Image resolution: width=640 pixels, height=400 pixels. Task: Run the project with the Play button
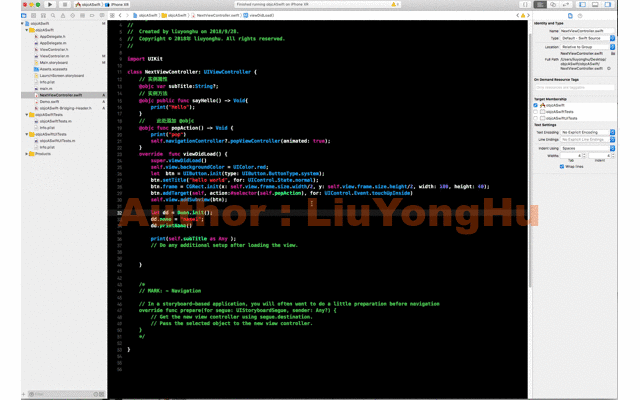(x=50, y=4)
